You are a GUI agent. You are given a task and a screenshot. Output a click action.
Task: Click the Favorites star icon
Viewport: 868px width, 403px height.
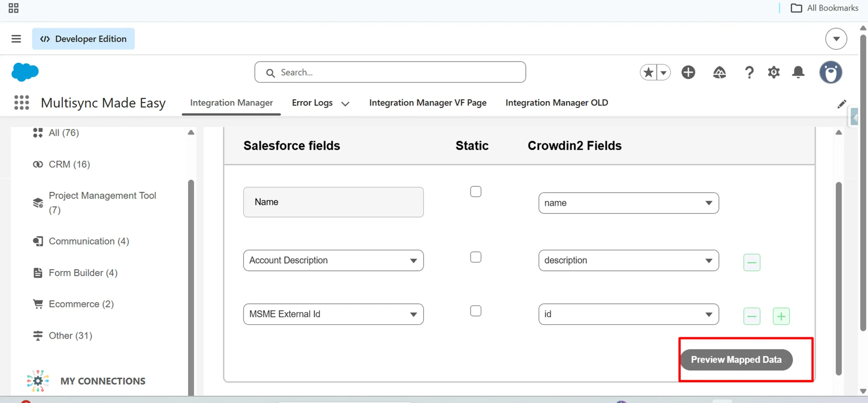648,72
